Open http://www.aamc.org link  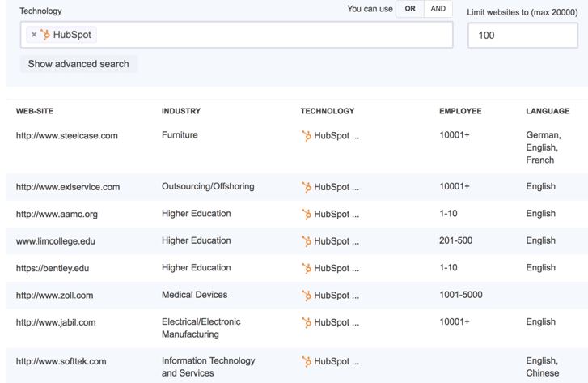(57, 214)
